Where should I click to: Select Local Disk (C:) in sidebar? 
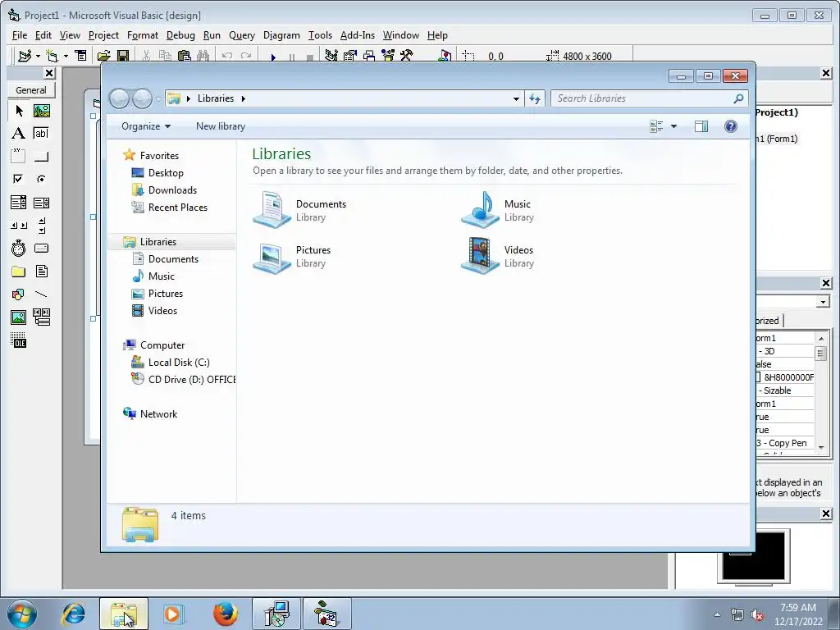pyautogui.click(x=178, y=363)
